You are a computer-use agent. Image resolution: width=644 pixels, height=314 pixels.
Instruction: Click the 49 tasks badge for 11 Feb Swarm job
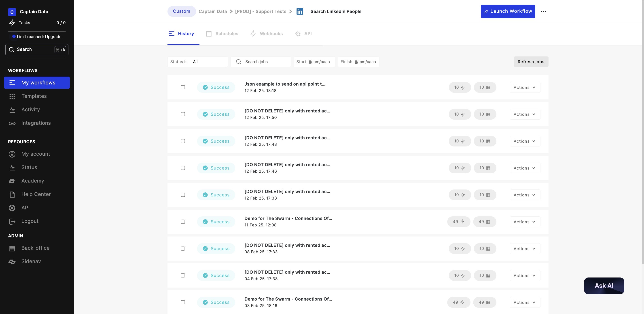pos(459,222)
